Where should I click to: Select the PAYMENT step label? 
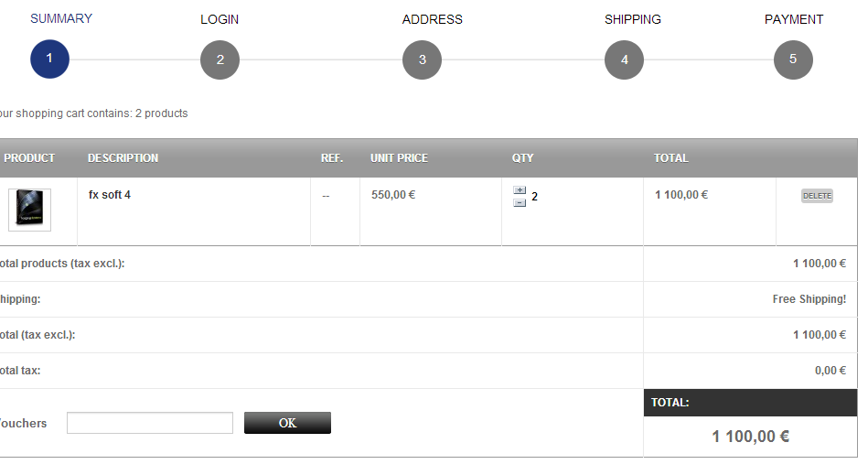794,19
